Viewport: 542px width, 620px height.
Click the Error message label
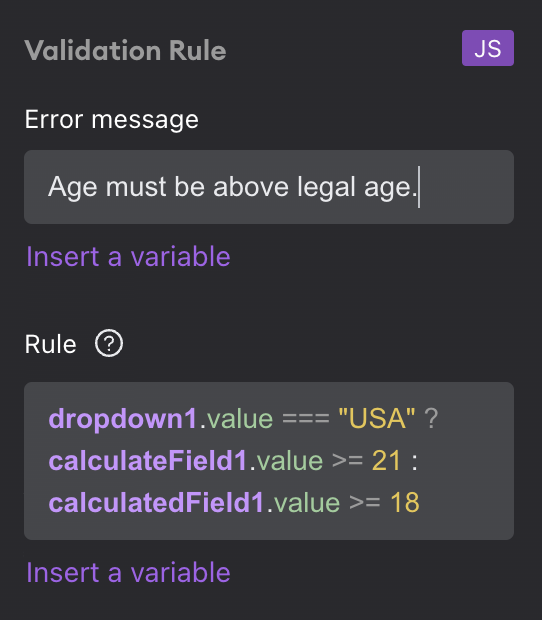click(x=111, y=119)
